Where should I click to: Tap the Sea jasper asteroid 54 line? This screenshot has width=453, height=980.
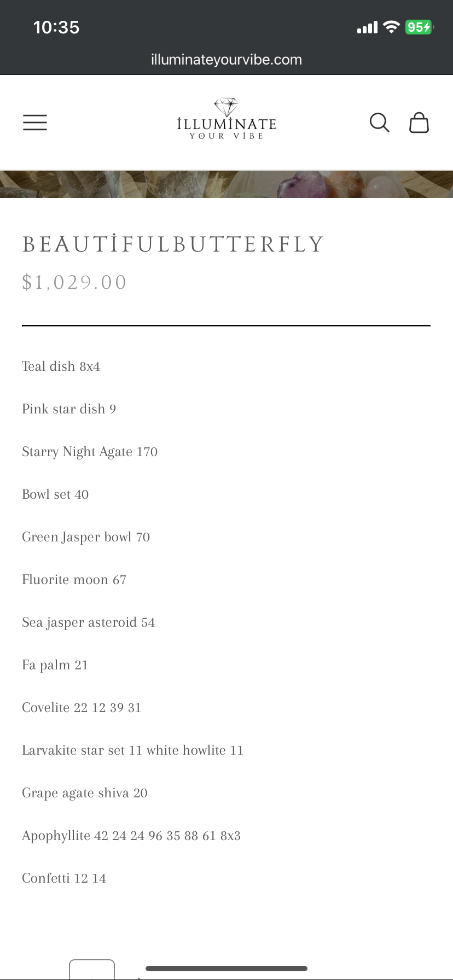89,622
